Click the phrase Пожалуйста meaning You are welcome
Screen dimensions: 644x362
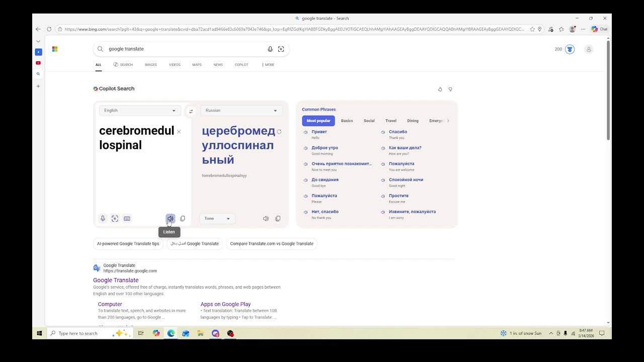401,164
